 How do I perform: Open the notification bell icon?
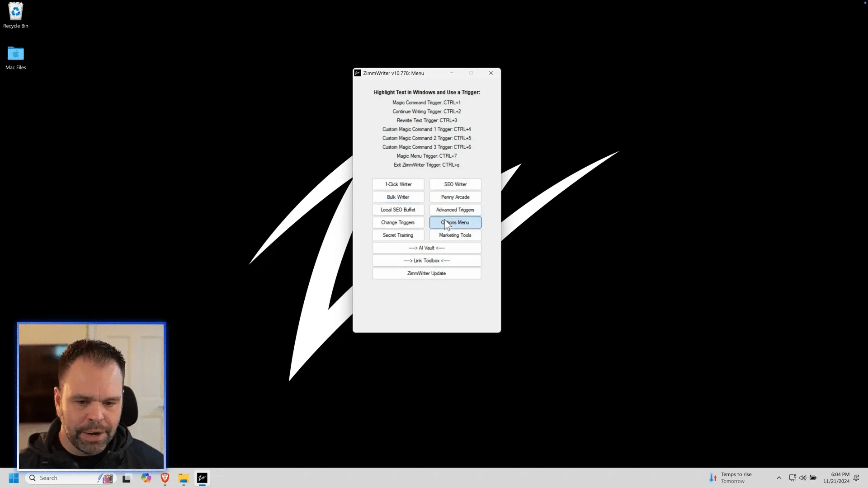click(x=856, y=478)
